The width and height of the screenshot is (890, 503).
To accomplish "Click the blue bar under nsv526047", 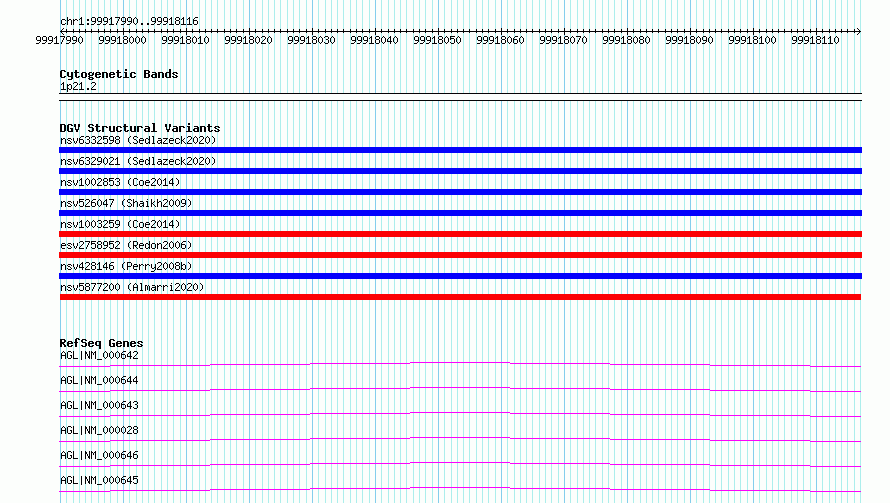I will click(460, 213).
